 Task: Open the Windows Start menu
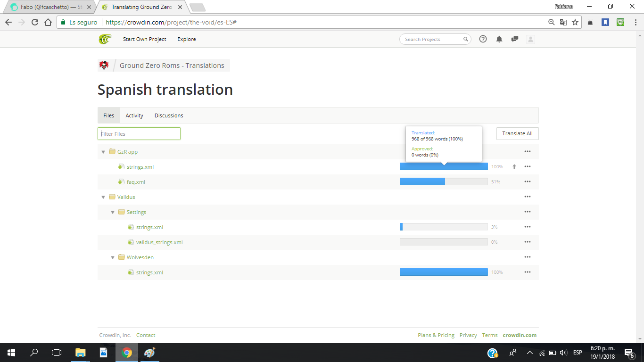(x=11, y=353)
